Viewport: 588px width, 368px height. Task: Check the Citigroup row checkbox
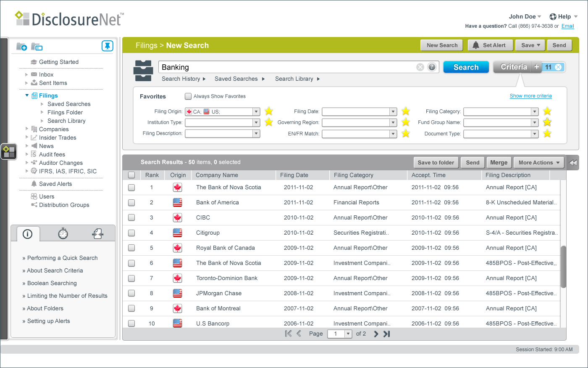point(131,233)
